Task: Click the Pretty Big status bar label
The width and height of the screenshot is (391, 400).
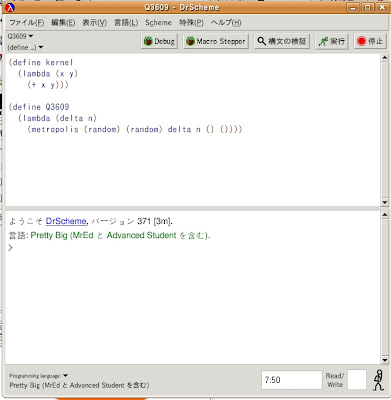Action: [x=79, y=385]
